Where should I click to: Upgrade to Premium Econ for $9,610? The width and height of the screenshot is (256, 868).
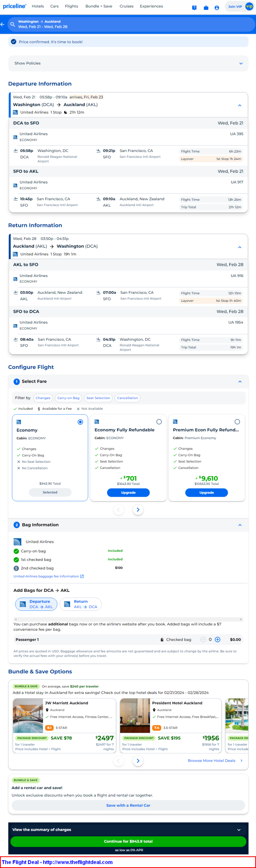coord(207,493)
